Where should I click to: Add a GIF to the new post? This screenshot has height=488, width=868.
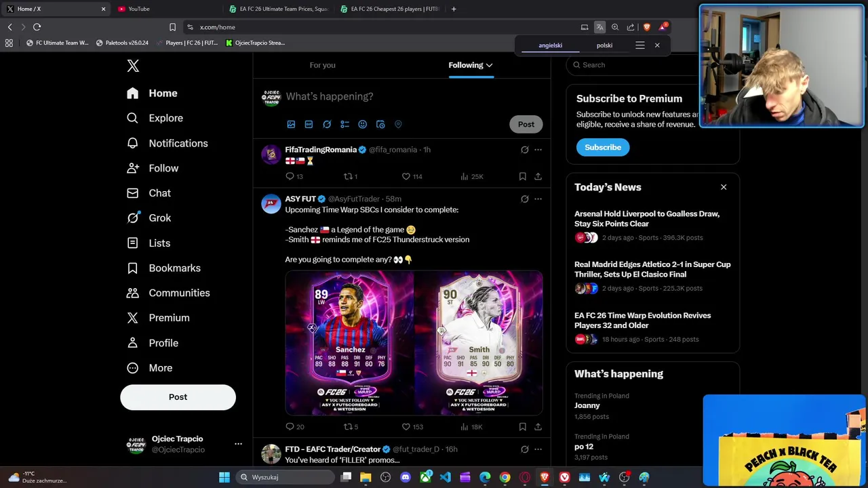click(x=309, y=124)
